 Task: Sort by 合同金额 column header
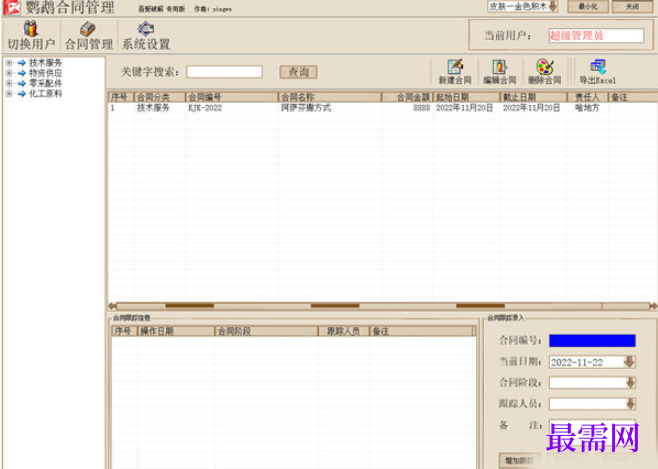coord(407,97)
